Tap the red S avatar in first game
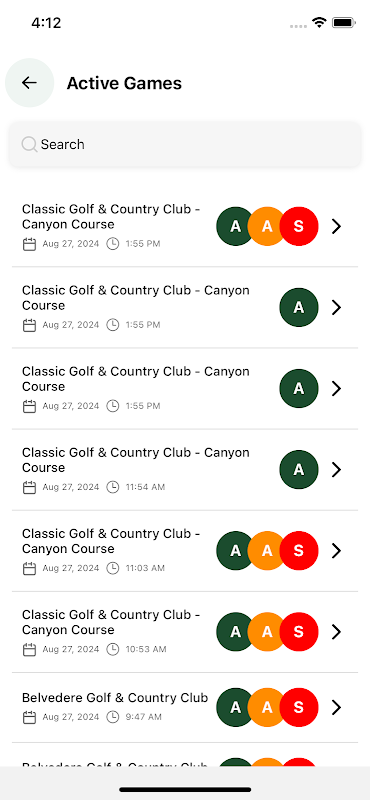The height and width of the screenshot is (800, 370). click(x=299, y=226)
